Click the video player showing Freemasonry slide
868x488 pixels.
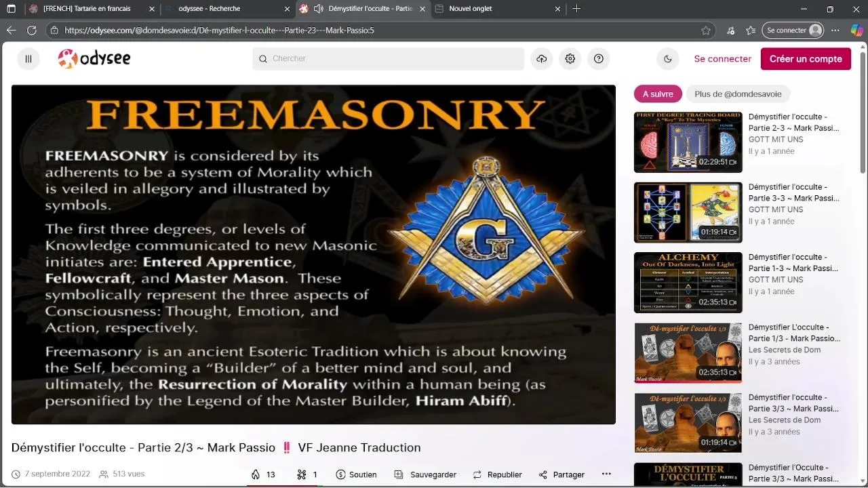coord(313,254)
